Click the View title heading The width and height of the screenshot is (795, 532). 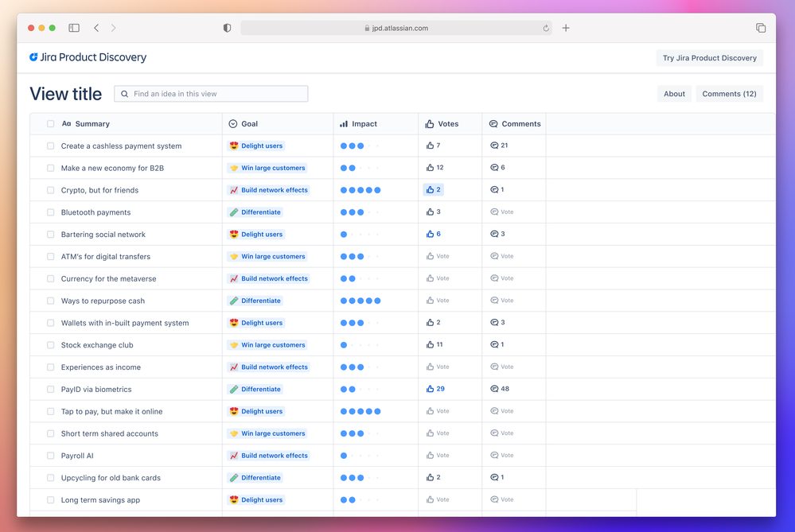tap(65, 94)
